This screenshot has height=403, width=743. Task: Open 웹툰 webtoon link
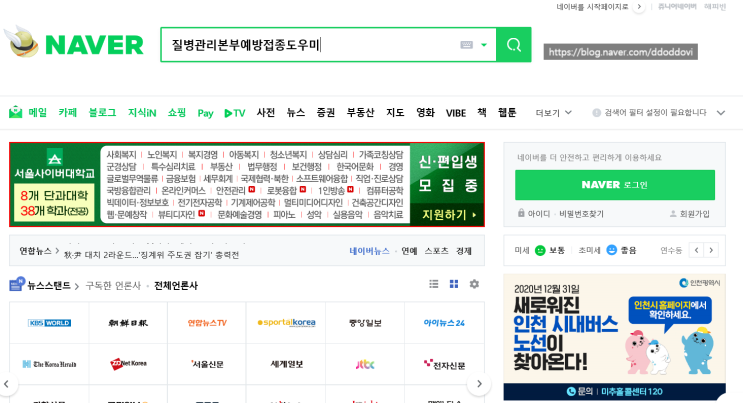(x=507, y=112)
